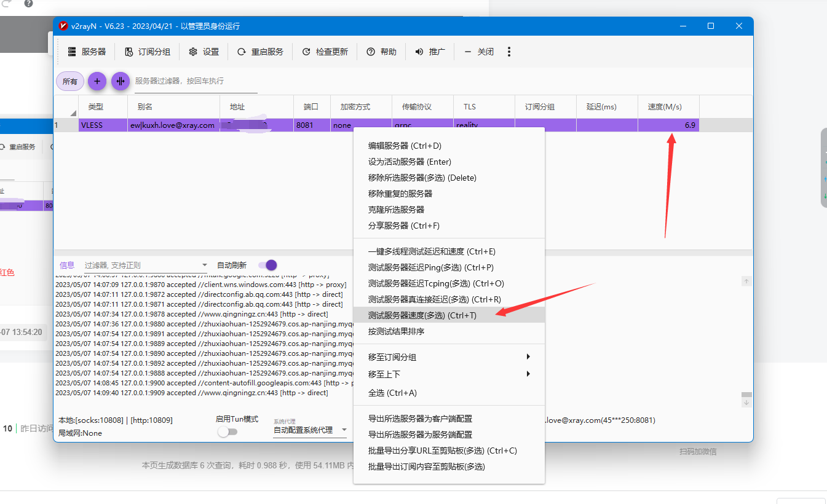
Task: Choose 按测试结果排序
Action: pos(449,331)
